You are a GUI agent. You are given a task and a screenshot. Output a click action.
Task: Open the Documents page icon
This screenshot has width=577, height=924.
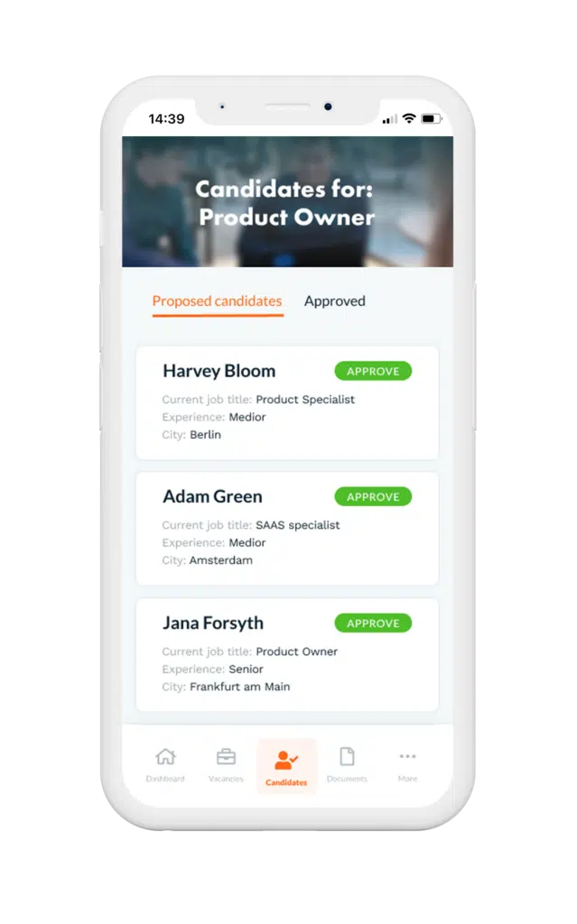(347, 756)
